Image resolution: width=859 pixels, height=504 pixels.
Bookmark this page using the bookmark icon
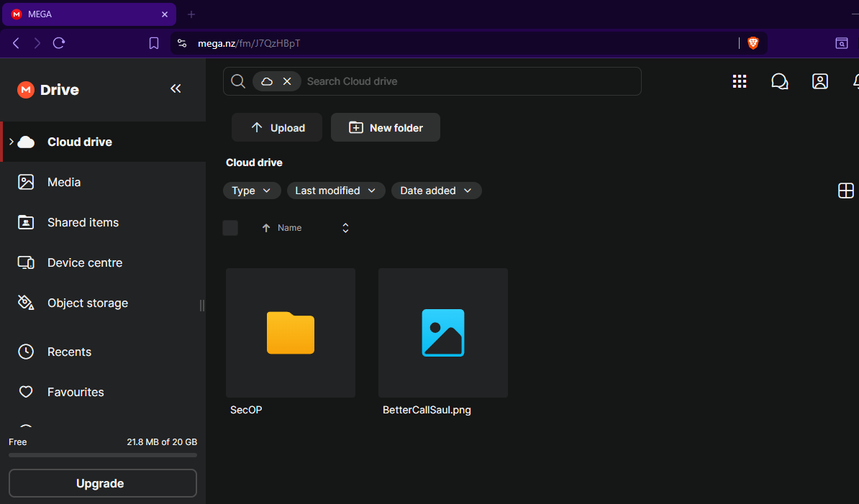tap(154, 43)
